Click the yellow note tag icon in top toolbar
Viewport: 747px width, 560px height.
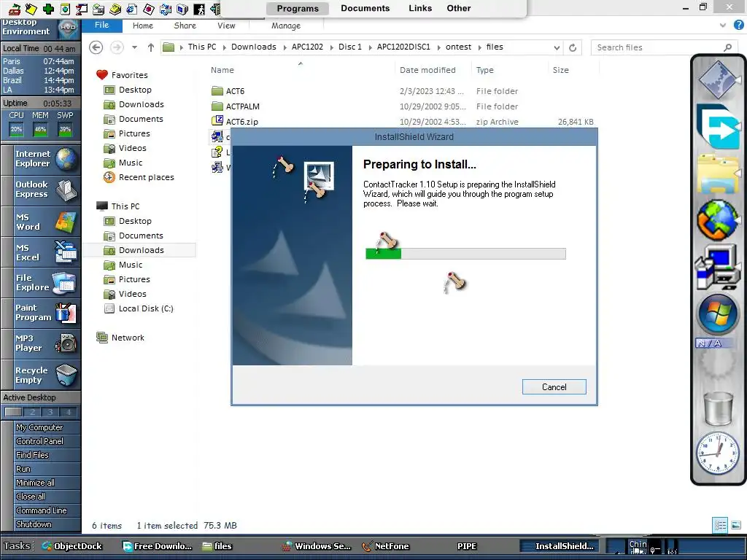point(31,9)
